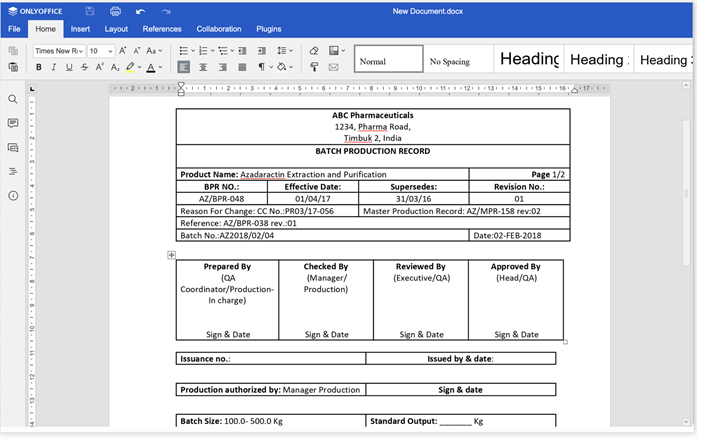Open the Comments panel in sidebar
Viewport: 703px width, 442px height.
tap(13, 123)
